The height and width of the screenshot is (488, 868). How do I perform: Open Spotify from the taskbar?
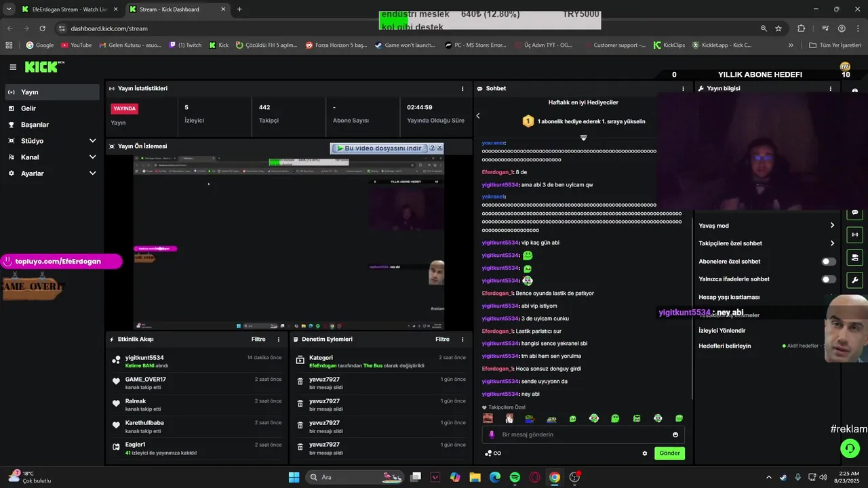(515, 477)
